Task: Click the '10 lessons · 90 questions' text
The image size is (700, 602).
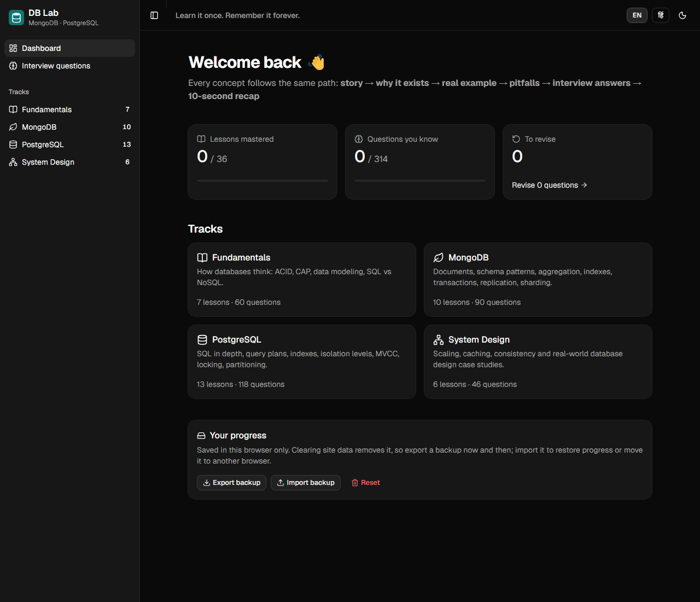Action: tap(477, 302)
